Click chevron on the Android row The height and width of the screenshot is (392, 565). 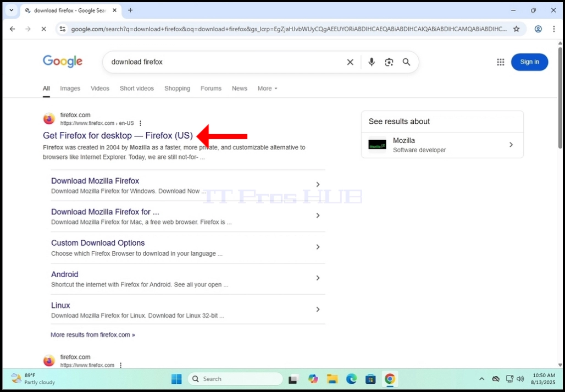point(318,278)
